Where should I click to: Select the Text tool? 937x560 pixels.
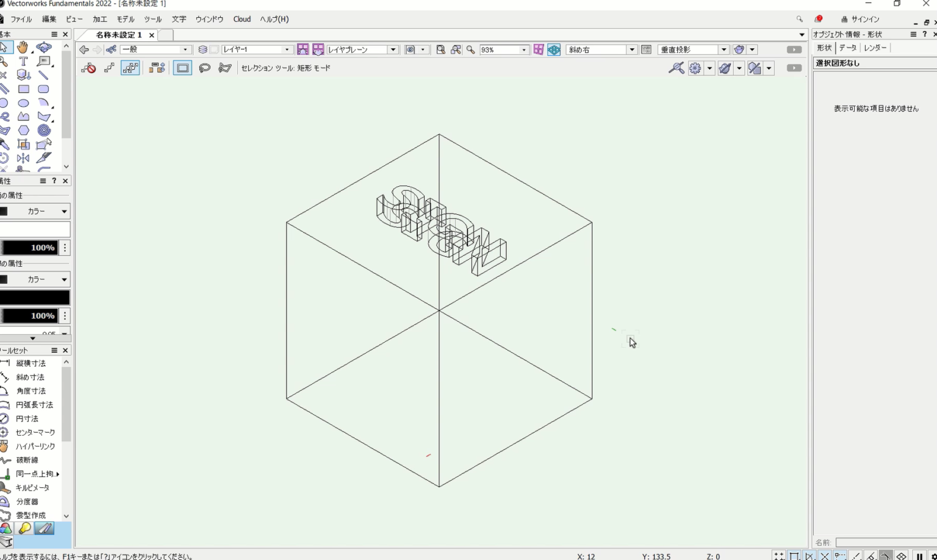(x=23, y=61)
